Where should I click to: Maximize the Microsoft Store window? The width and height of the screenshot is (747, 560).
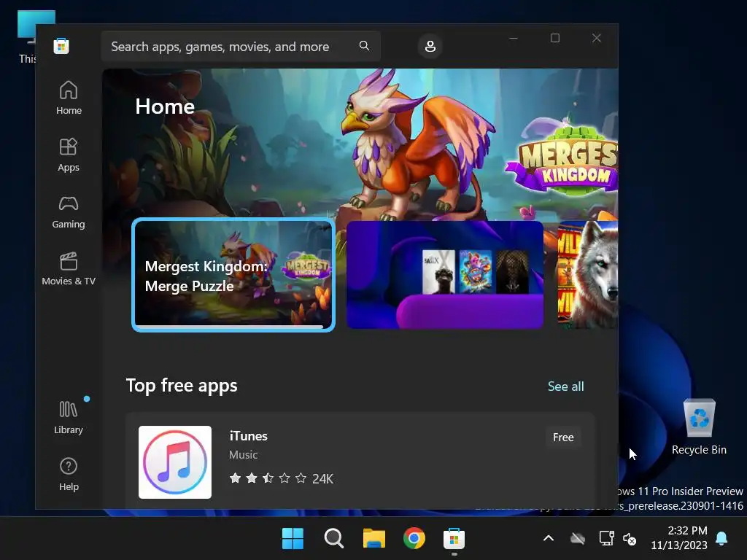(555, 38)
